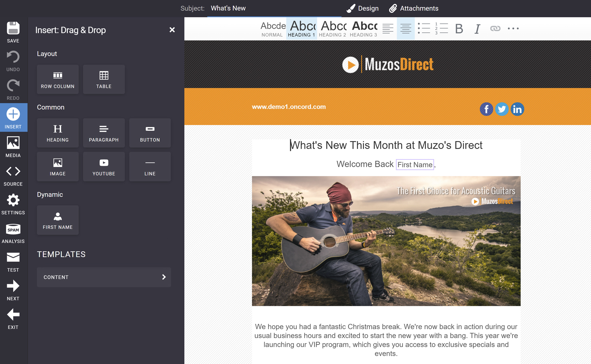Enable center text alignment
Viewport: 591px width, 364px height.
pos(405,29)
